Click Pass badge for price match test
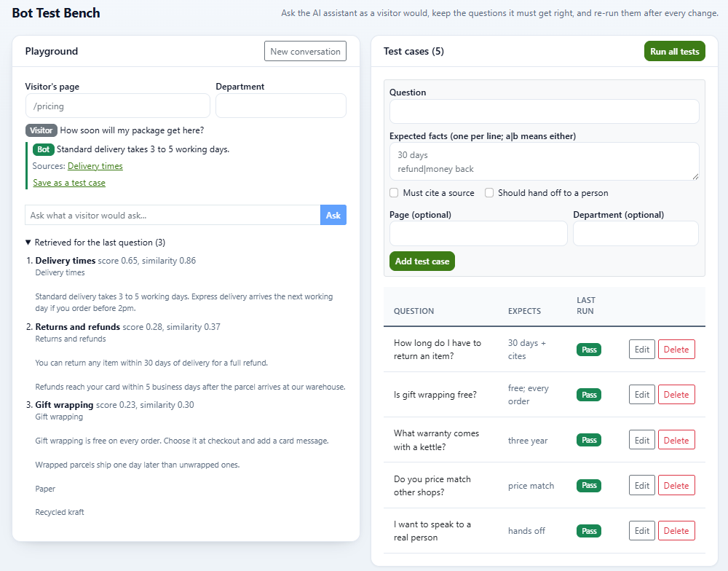This screenshot has height=571, width=728. click(589, 486)
